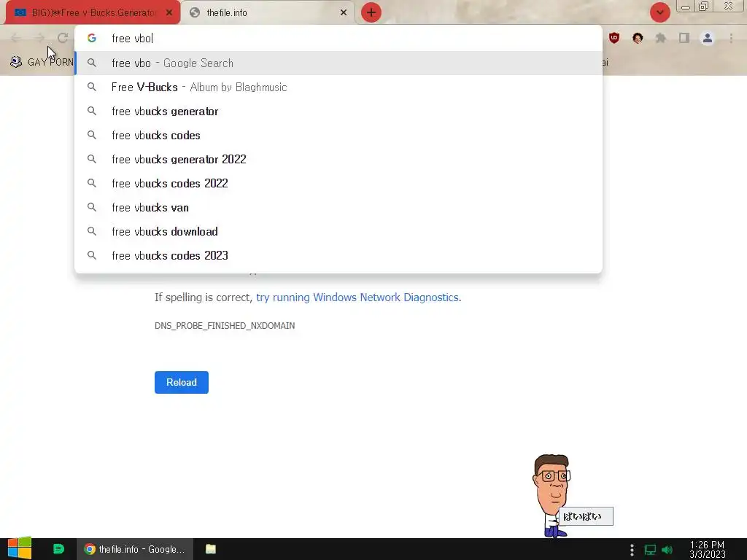Open the green chat app in taskbar
The width and height of the screenshot is (747, 560).
(x=58, y=549)
